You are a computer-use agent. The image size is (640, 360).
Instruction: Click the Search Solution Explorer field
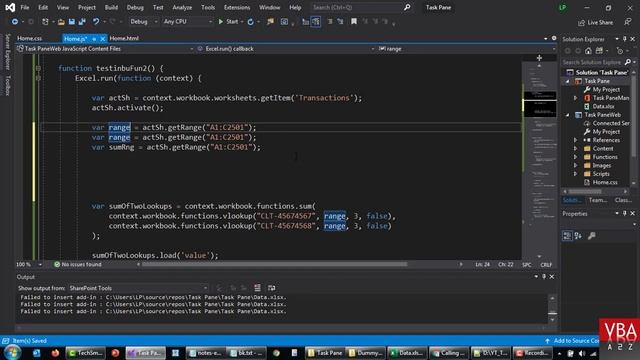click(x=592, y=62)
